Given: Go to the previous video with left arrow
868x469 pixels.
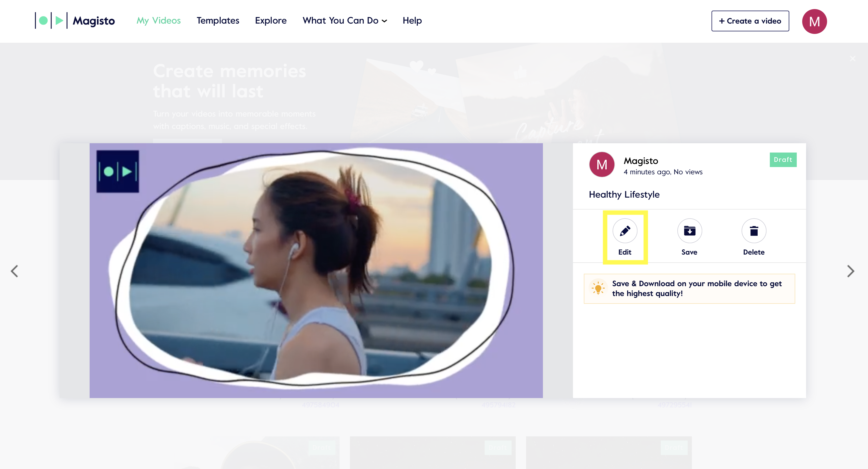Looking at the screenshot, I should pos(14,271).
